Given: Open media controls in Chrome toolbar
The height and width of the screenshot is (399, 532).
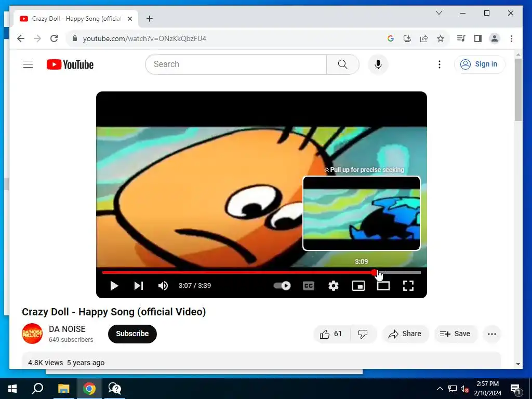Looking at the screenshot, I should point(461,38).
